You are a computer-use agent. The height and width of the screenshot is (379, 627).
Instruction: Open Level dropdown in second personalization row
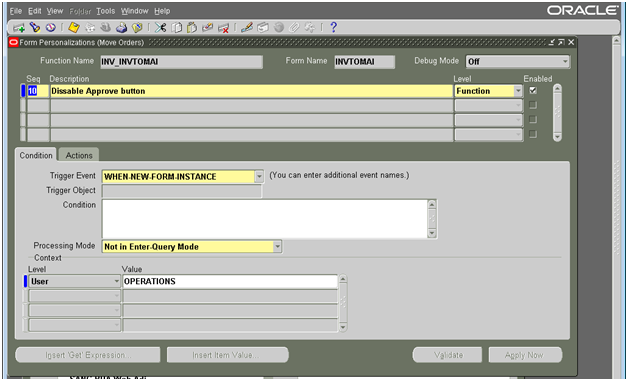coord(518,106)
